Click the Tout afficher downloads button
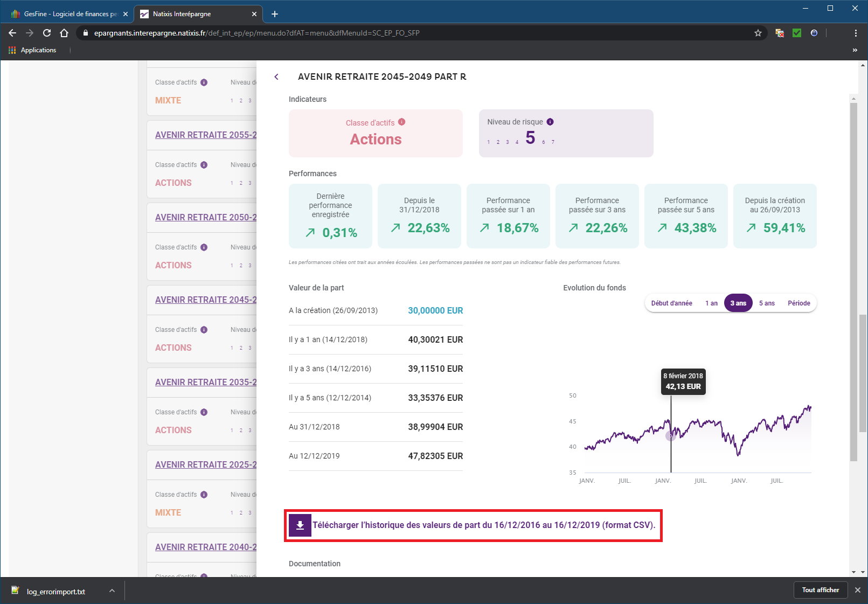The height and width of the screenshot is (604, 868). (820, 590)
